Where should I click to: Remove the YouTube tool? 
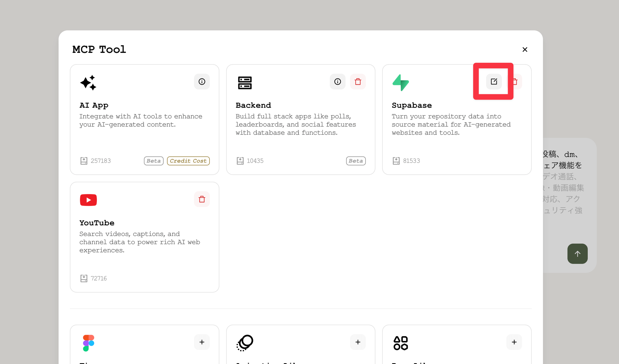click(202, 199)
